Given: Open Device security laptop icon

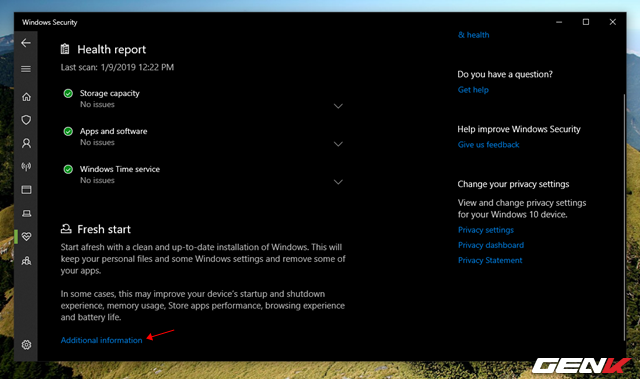Looking at the screenshot, I should click(26, 213).
